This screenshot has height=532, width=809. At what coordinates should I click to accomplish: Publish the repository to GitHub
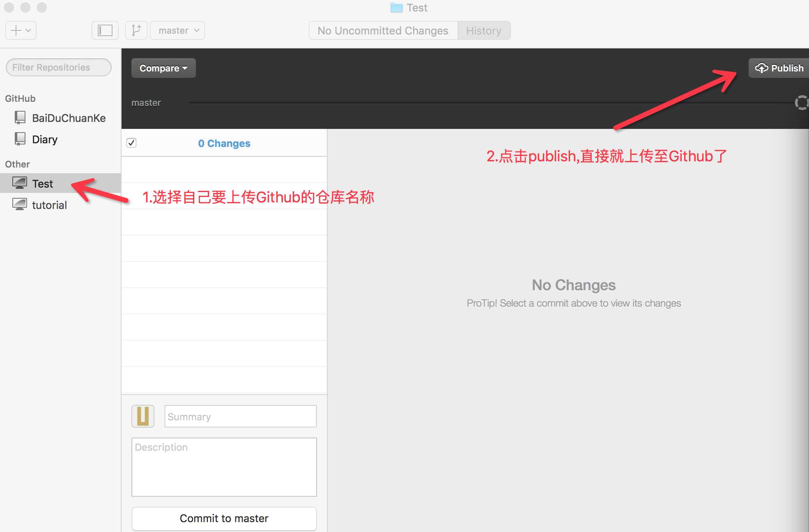click(779, 68)
